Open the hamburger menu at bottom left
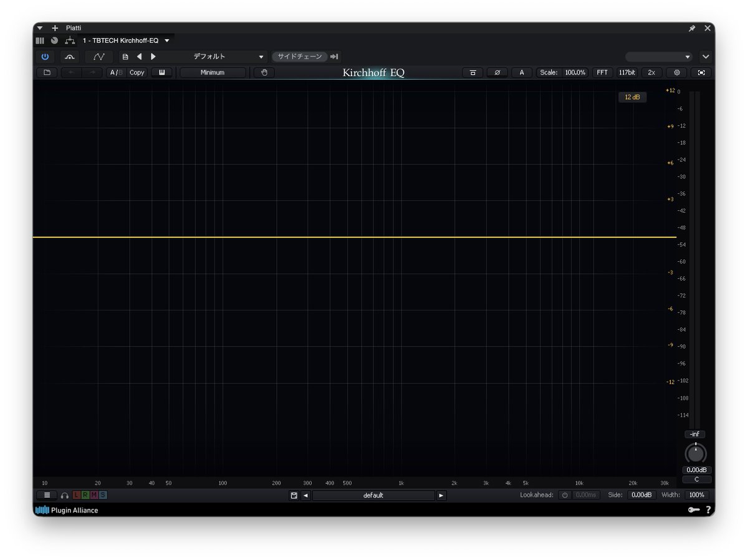This screenshot has width=748, height=560. click(46, 495)
